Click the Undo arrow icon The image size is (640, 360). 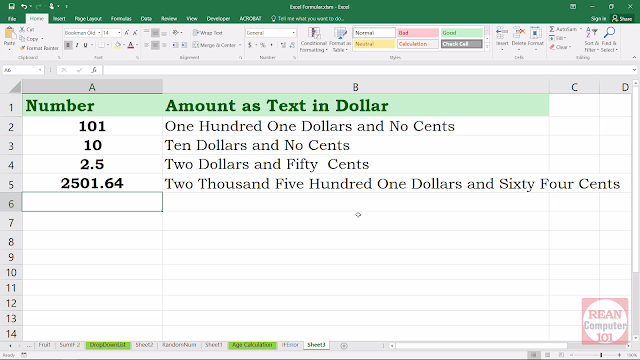click(x=24, y=7)
